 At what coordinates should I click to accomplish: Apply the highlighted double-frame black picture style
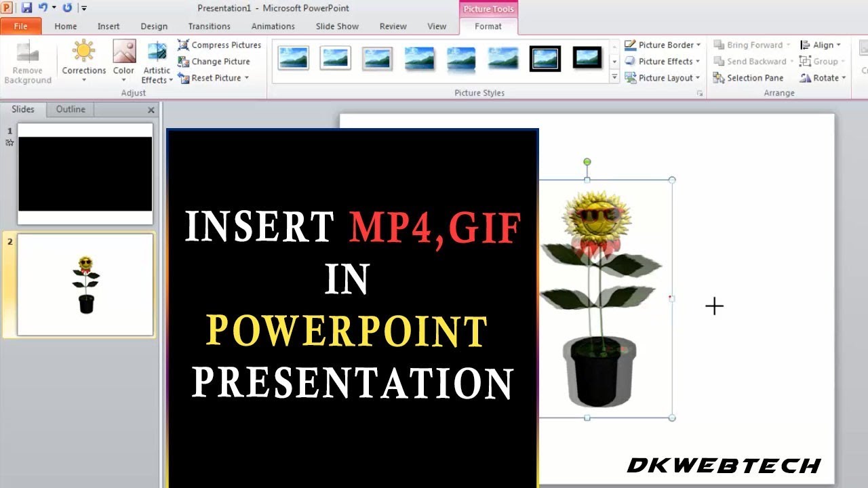545,58
